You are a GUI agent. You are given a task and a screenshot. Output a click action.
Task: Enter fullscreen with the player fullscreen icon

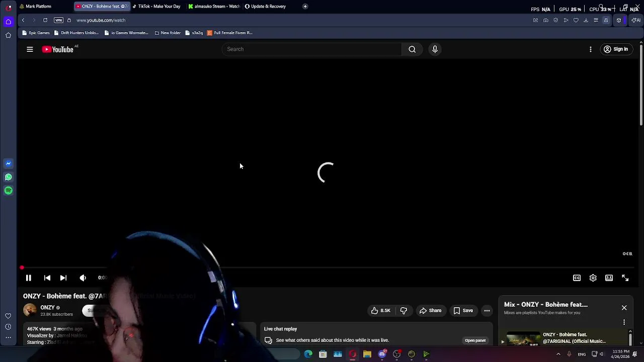625,278
